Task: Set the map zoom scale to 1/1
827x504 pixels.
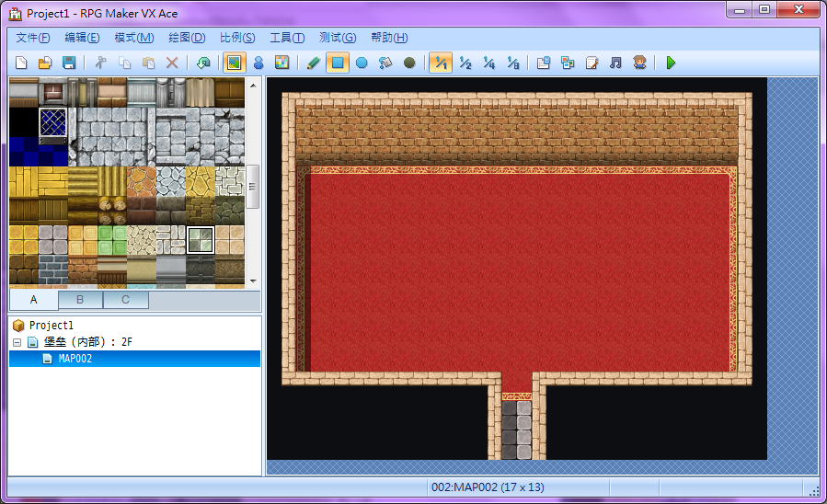Action: 441,63
